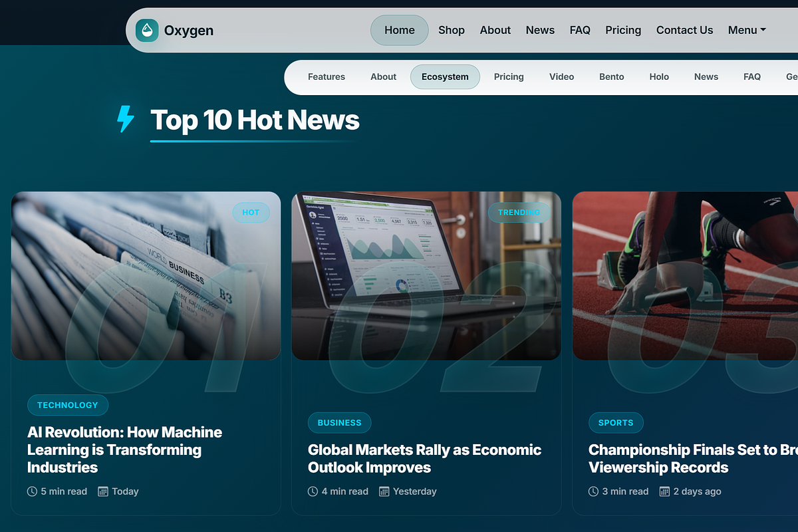This screenshot has width=798, height=532.
Task: Click the 5 min read text
Action: click(64, 491)
